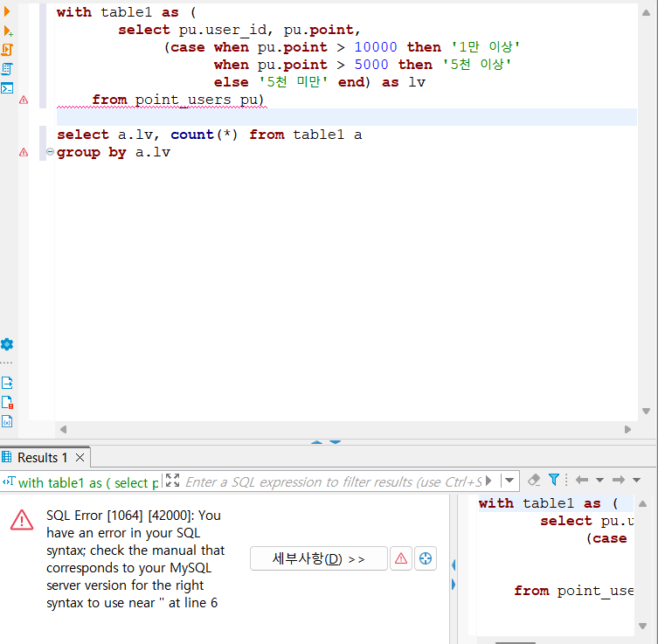This screenshot has width=658, height=644.
Task: Open the SQL console terminal icon
Action: [x=7, y=88]
